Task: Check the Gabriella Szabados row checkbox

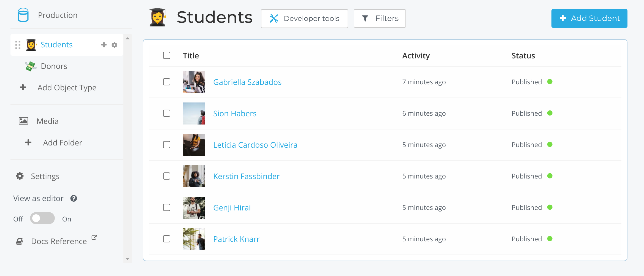Action: 167,82
